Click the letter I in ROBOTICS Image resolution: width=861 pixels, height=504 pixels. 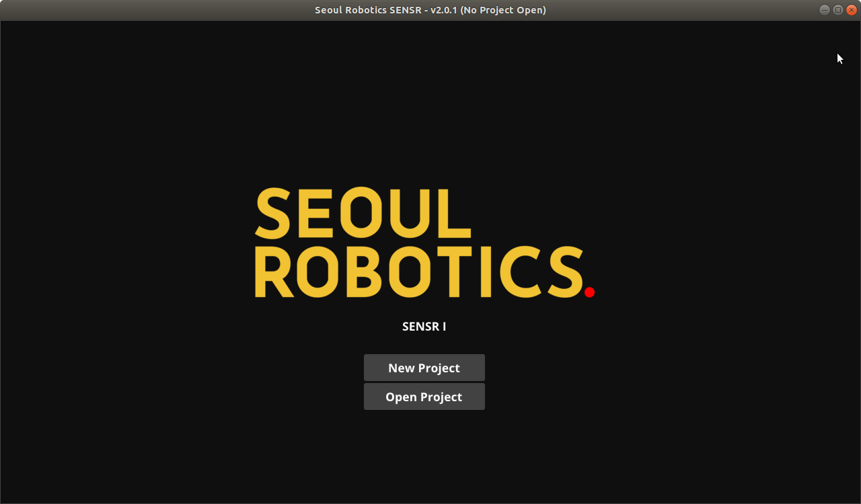coord(486,271)
